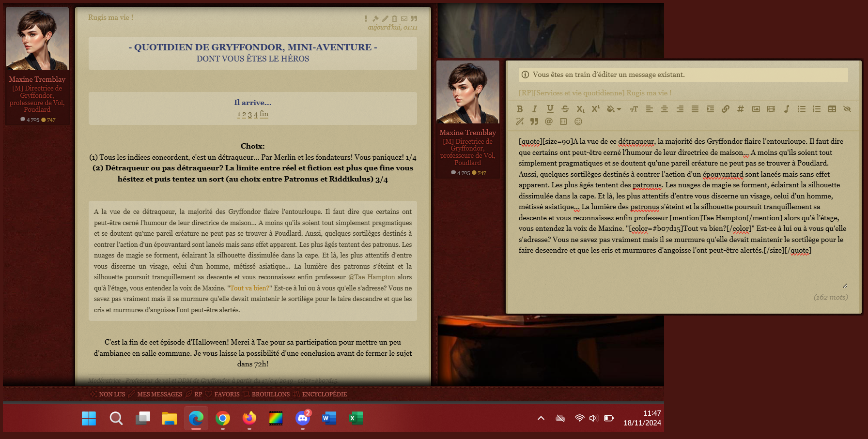Underline the selected text in editor
Viewport: 868px width, 439px height.
tap(550, 109)
